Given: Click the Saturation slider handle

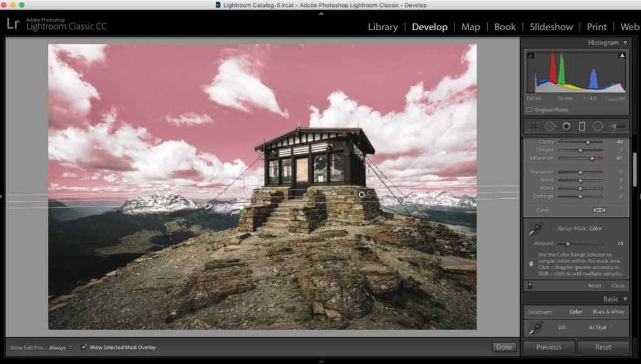Looking at the screenshot, I should click(592, 159).
